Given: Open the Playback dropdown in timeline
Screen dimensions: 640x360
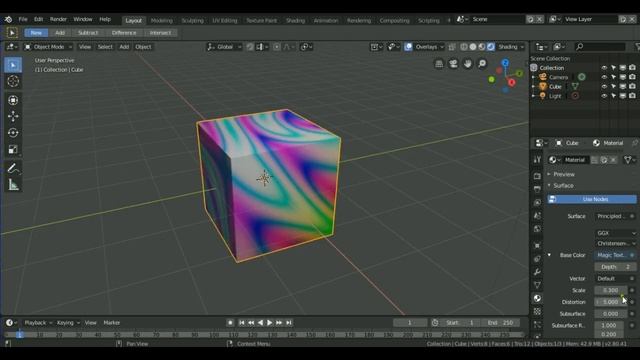Looking at the screenshot, I should tap(38, 322).
